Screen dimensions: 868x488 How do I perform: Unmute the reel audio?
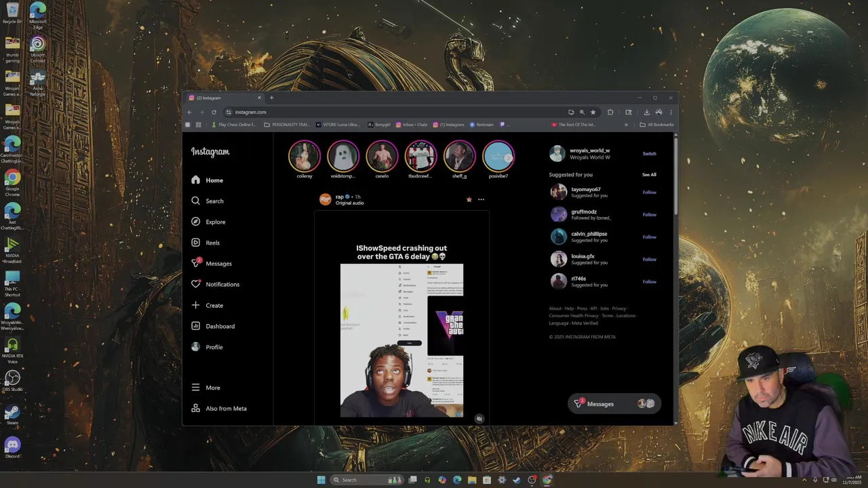tap(479, 419)
